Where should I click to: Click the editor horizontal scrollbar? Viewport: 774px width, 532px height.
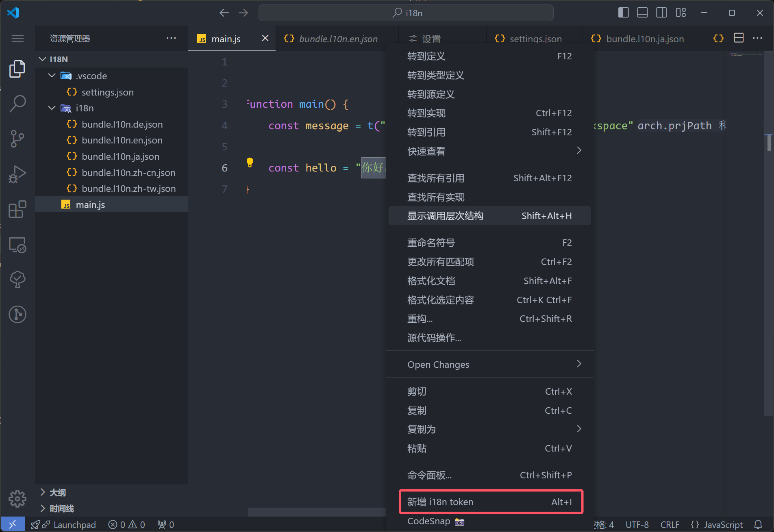coord(317,512)
